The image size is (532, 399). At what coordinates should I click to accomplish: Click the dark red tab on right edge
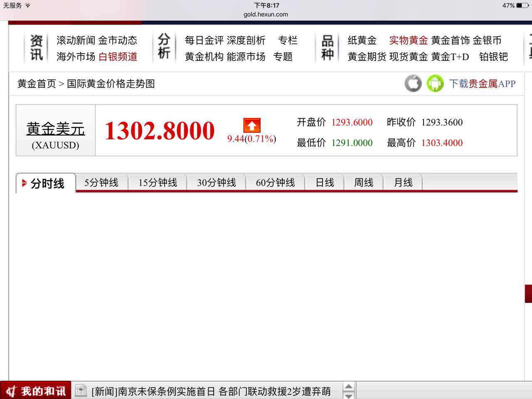click(528, 294)
